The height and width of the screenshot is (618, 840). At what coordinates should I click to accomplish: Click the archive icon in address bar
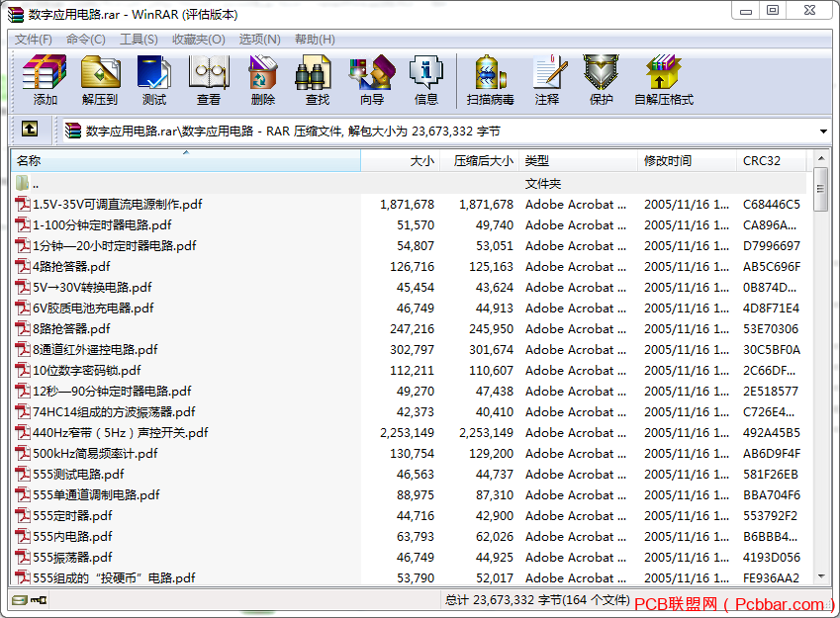point(72,132)
